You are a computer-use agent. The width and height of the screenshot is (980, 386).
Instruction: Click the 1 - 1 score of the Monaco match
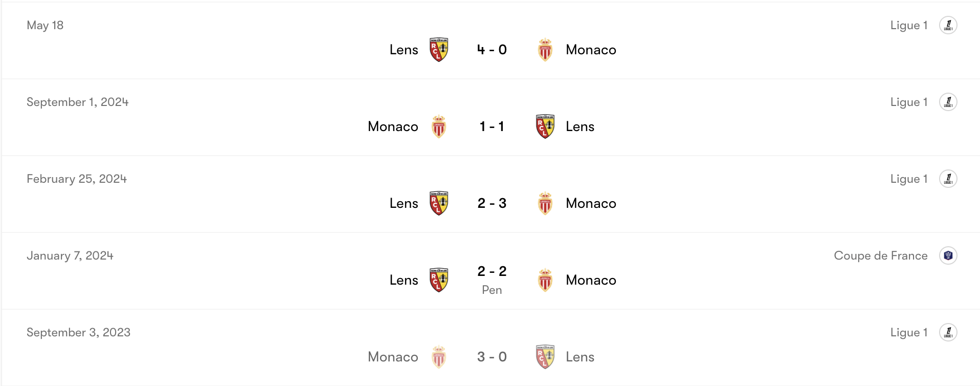(x=492, y=126)
